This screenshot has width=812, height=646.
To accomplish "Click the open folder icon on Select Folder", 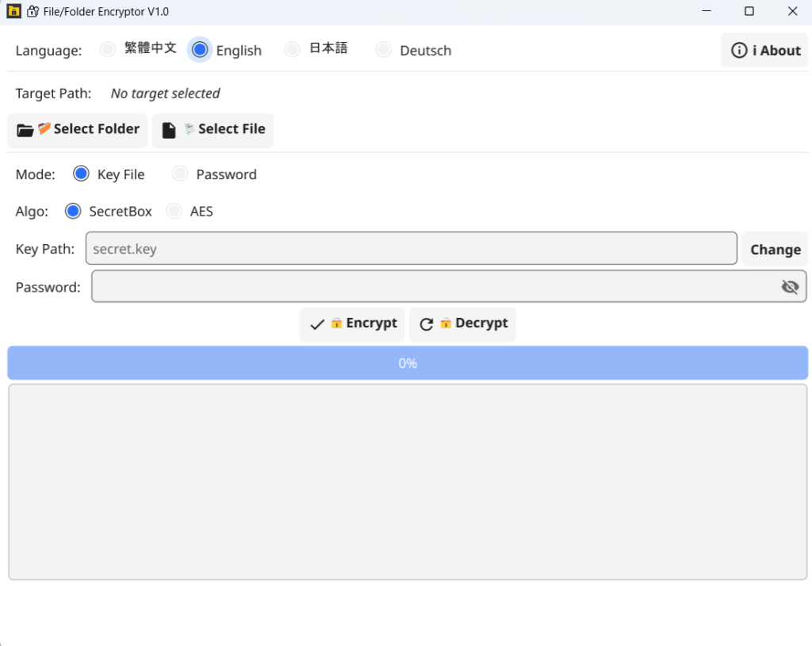I will coord(25,130).
